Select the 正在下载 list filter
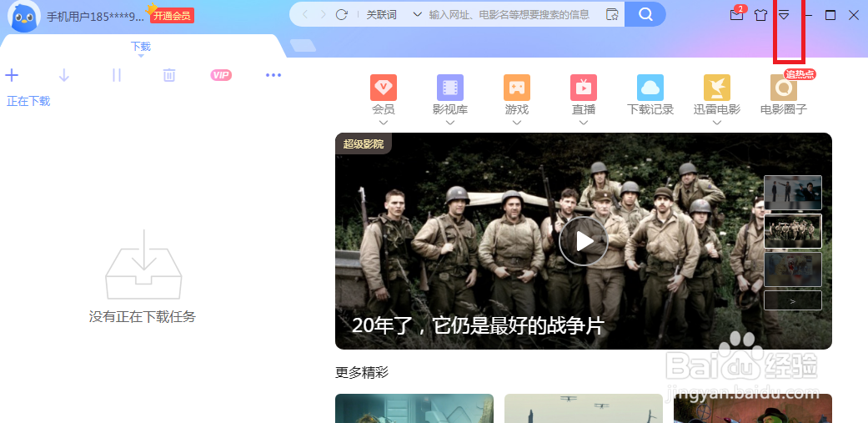Image resolution: width=868 pixels, height=423 pixels. point(28,101)
